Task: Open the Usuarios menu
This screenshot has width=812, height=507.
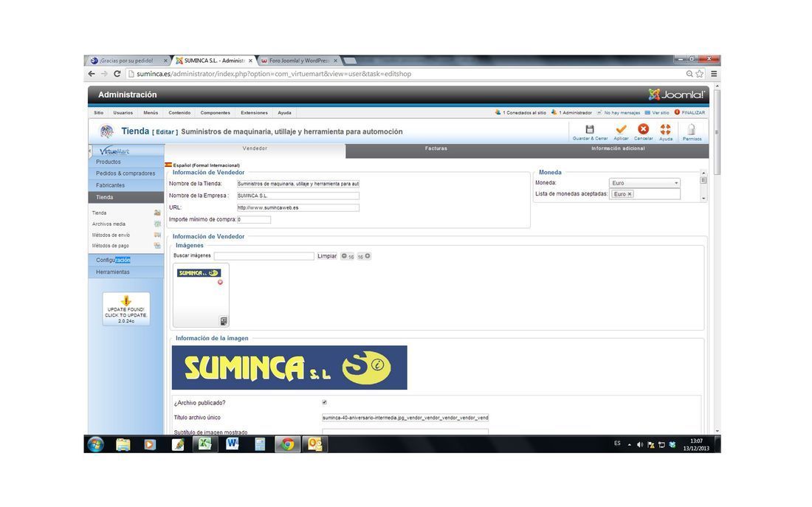Action: (x=123, y=112)
